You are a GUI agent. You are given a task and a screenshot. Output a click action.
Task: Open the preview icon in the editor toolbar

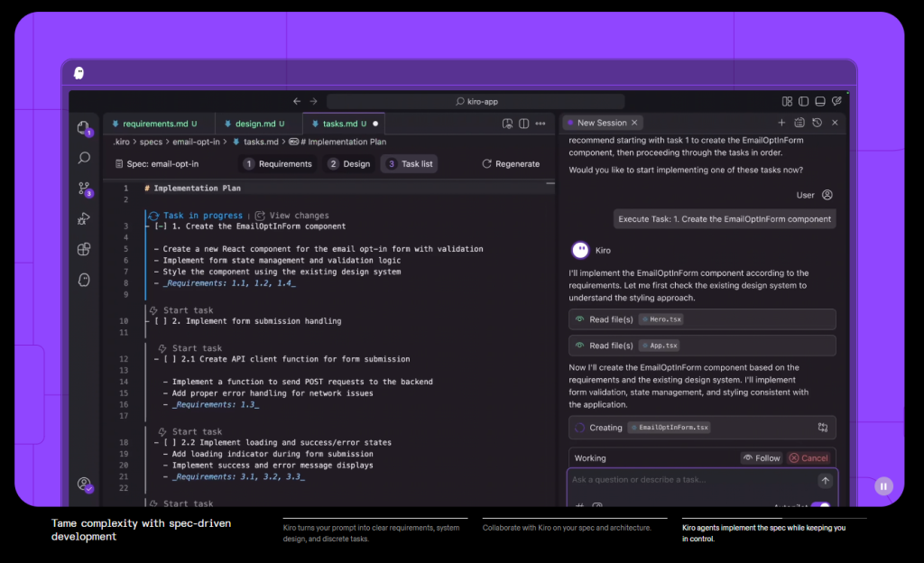[507, 123]
